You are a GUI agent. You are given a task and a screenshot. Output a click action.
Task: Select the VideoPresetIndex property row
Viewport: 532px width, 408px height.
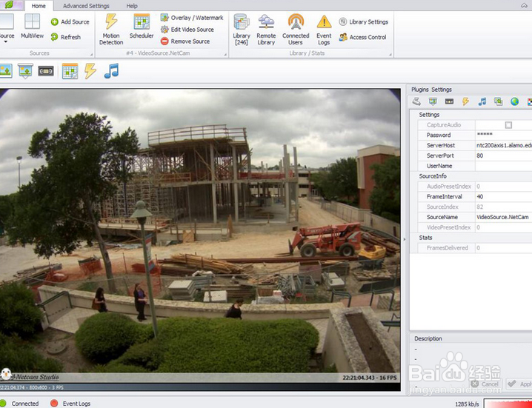pyautogui.click(x=474, y=227)
